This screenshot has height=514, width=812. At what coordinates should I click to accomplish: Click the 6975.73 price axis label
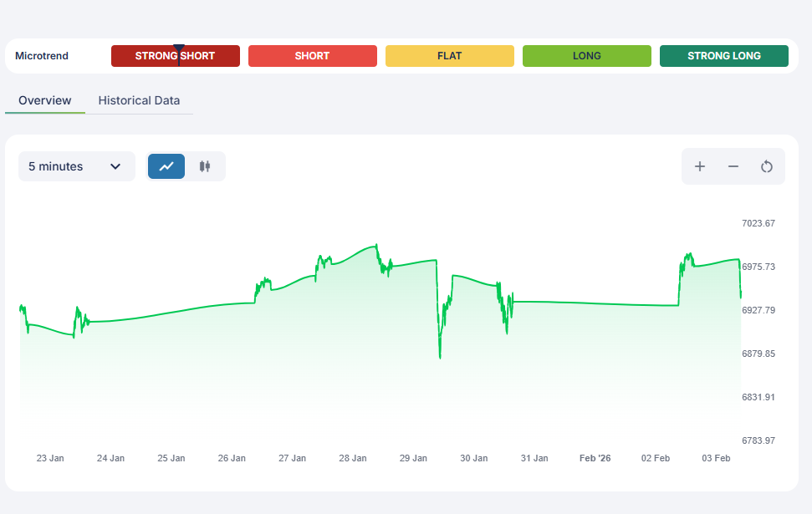pos(758,267)
